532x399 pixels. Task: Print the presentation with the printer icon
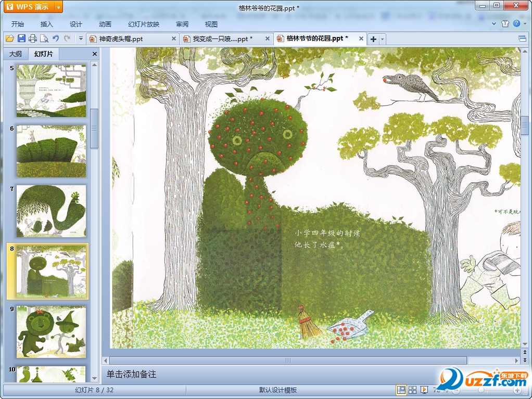click(x=33, y=38)
